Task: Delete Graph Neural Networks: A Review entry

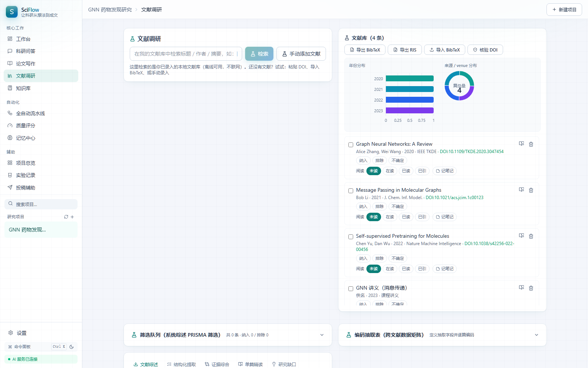Action: tap(531, 144)
